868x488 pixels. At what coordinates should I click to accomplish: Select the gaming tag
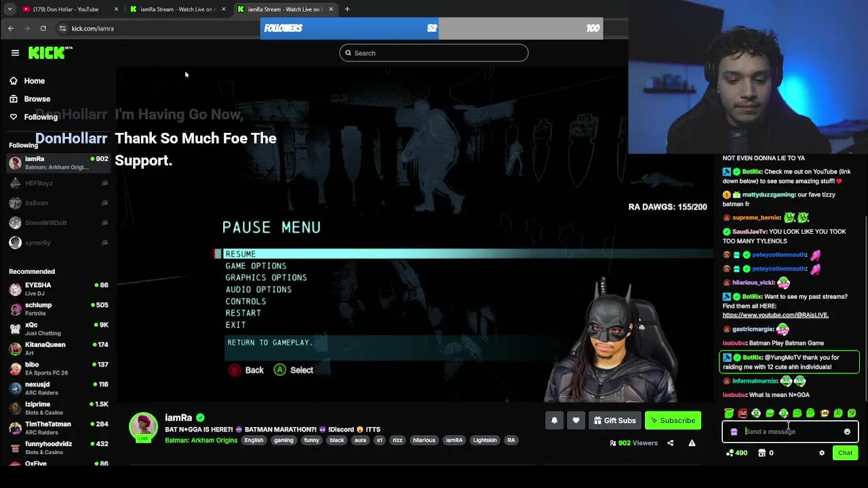tap(283, 440)
